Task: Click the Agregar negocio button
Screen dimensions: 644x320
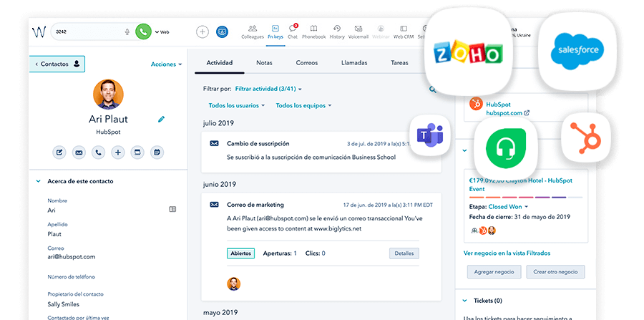Action: 494,272
